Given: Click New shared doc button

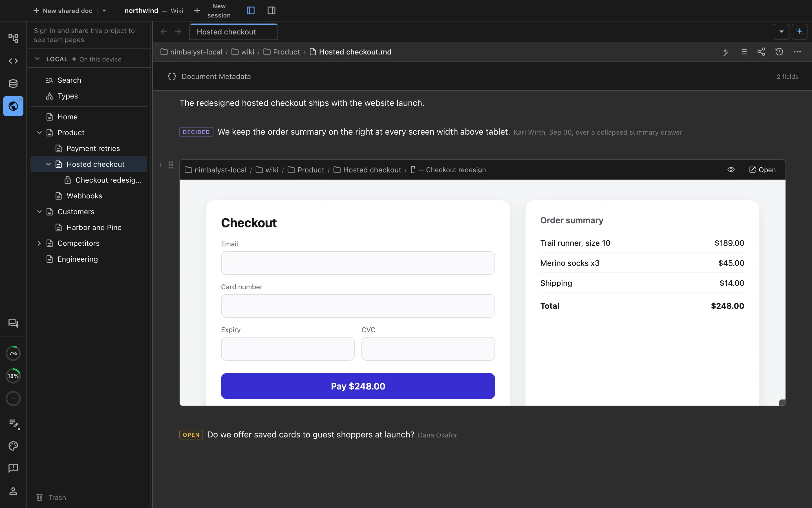Looking at the screenshot, I should click(x=63, y=11).
